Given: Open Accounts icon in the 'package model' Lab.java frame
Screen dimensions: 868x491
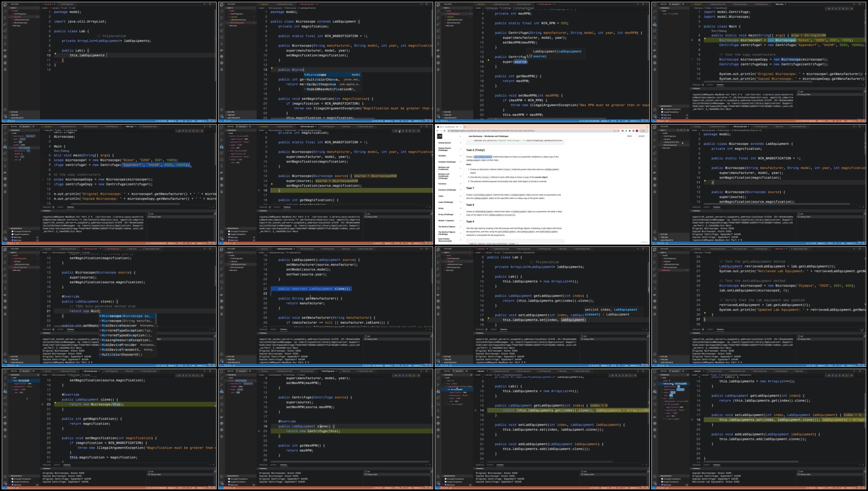Looking at the screenshot, I should 5,110.
